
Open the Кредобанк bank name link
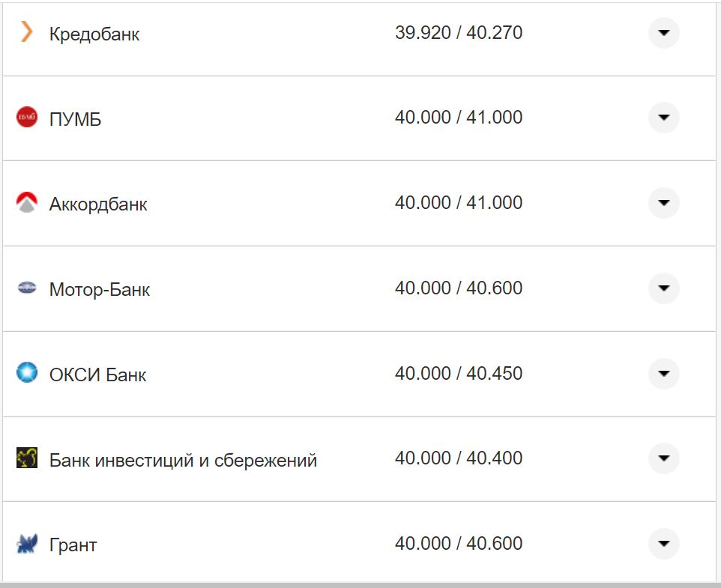(x=94, y=34)
